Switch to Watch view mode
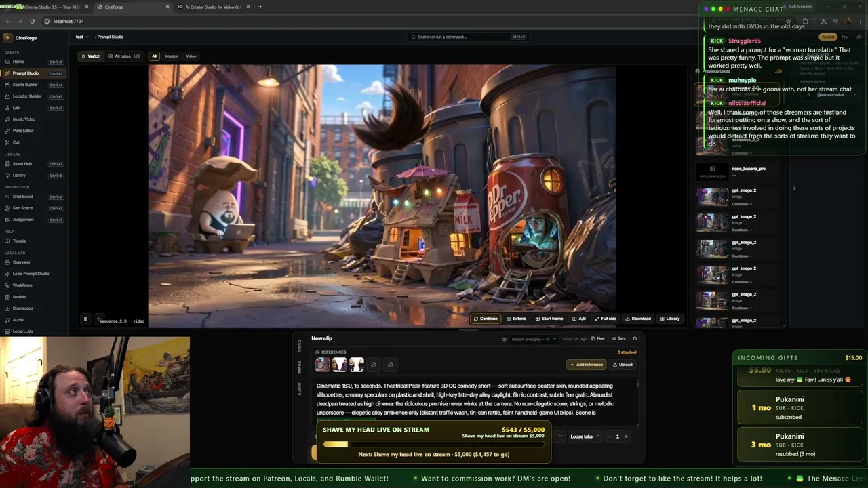 [x=91, y=56]
